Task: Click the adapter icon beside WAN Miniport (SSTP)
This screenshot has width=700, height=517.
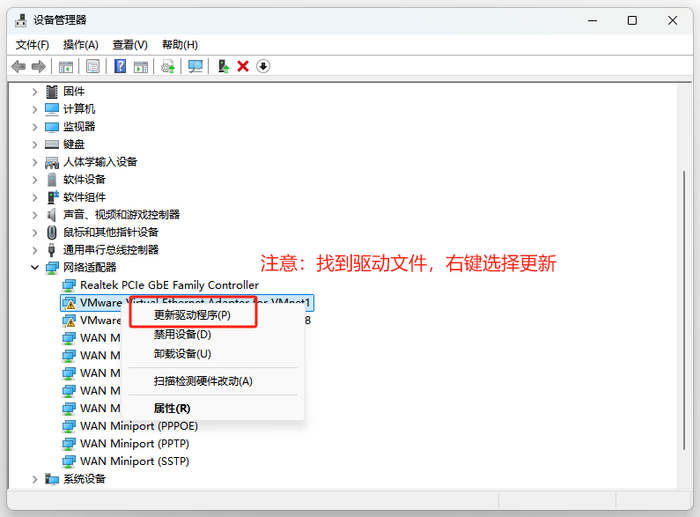Action: point(69,461)
